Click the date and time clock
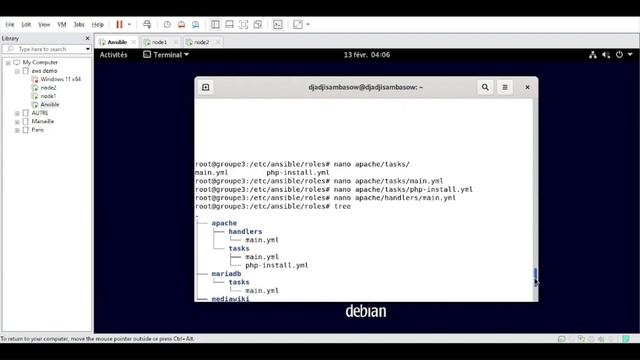The height and width of the screenshot is (360, 640). (367, 55)
